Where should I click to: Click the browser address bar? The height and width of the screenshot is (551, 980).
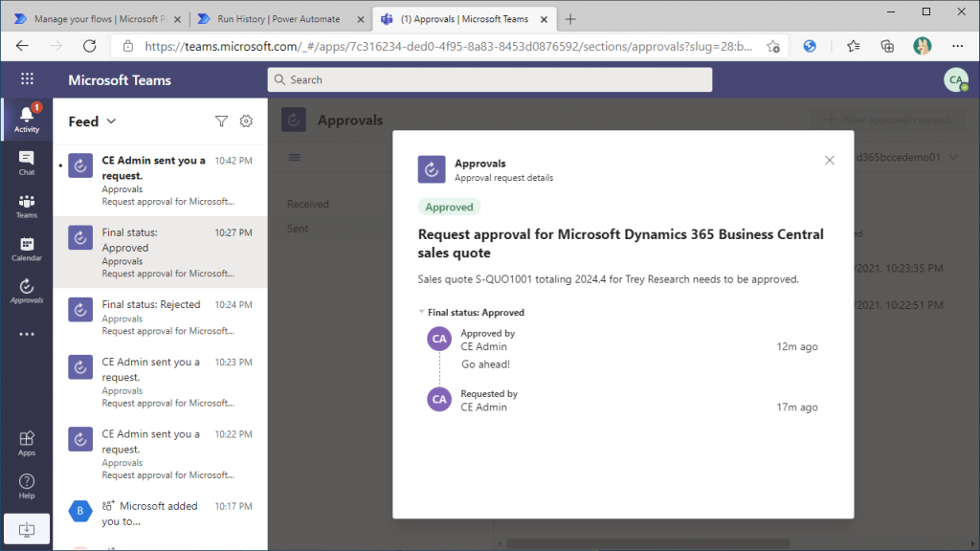click(449, 46)
